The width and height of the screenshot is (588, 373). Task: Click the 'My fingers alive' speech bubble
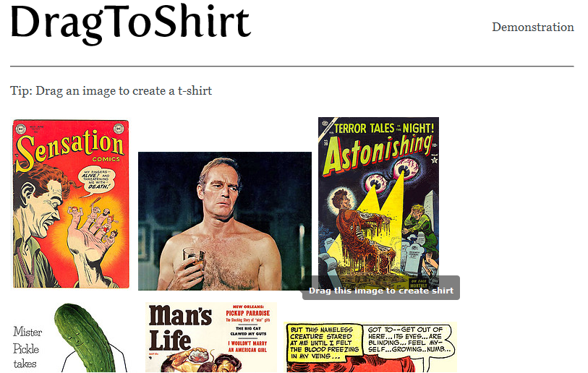coord(96,181)
